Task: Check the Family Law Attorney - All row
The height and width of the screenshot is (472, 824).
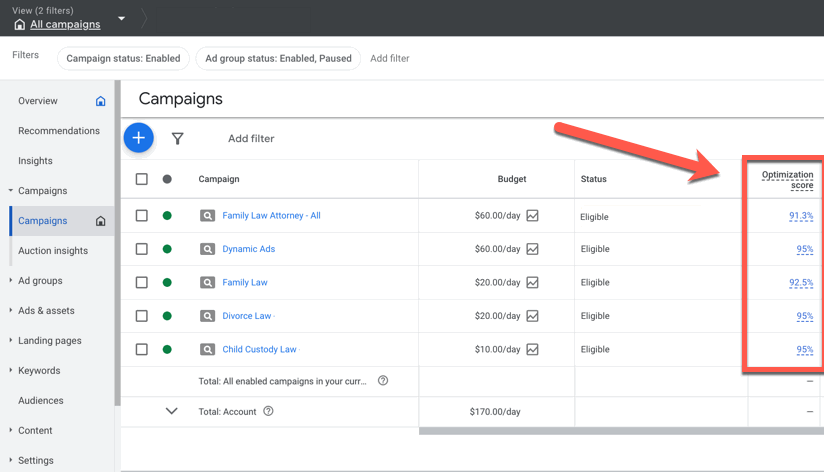Action: pyautogui.click(x=141, y=216)
